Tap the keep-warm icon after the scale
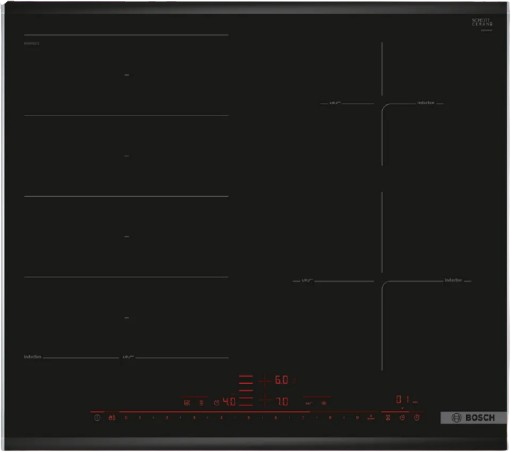 (x=371, y=417)
